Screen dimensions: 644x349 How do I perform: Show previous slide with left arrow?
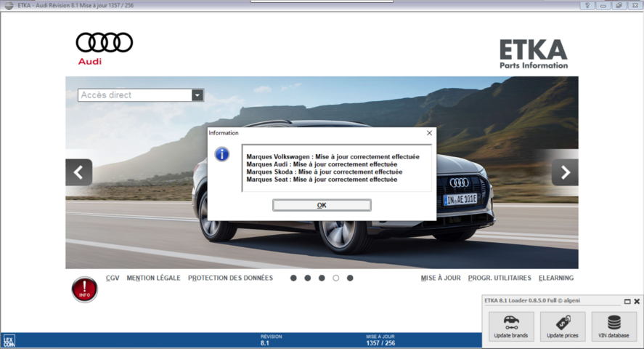[79, 172]
